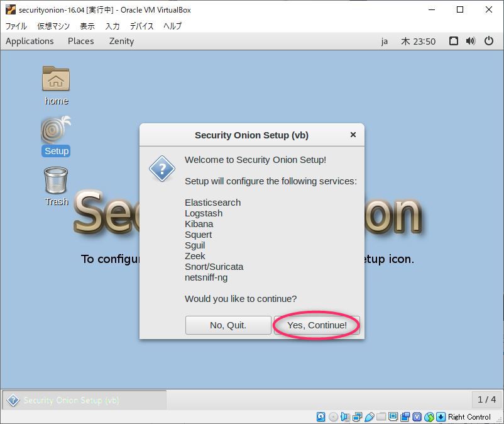Screen dimensions: 504x424
Task: Click the Snort/Suricata service text
Action: coord(214,266)
